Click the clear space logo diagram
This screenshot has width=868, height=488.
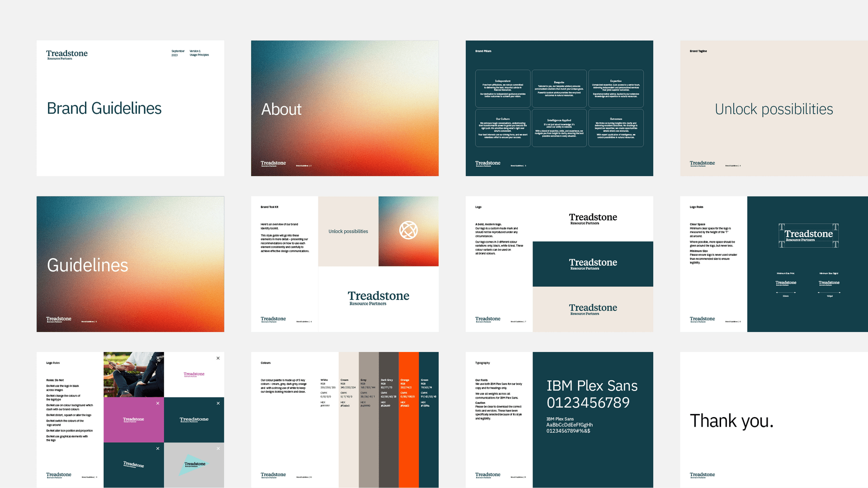[x=808, y=235]
